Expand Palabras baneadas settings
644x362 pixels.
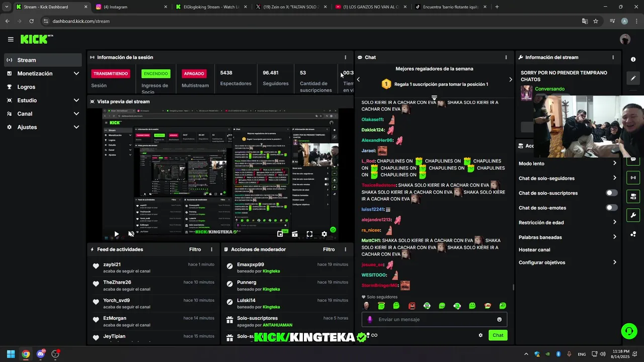568,237
